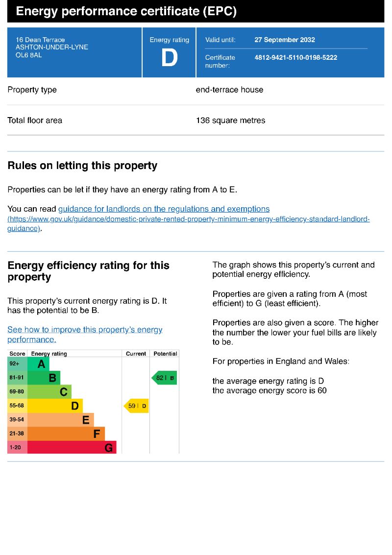
Task: Click the green A rating band
Action: (x=39, y=364)
